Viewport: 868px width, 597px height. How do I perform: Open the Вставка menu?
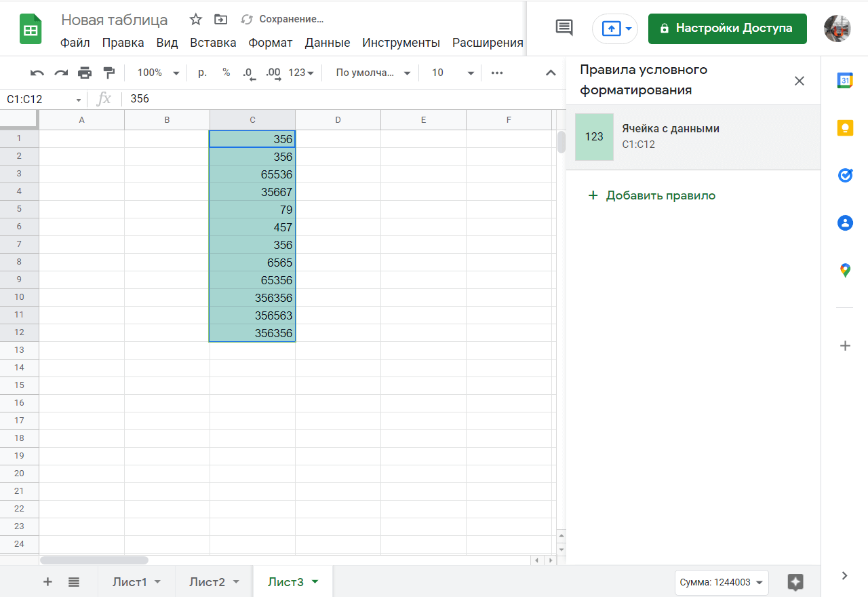[213, 43]
